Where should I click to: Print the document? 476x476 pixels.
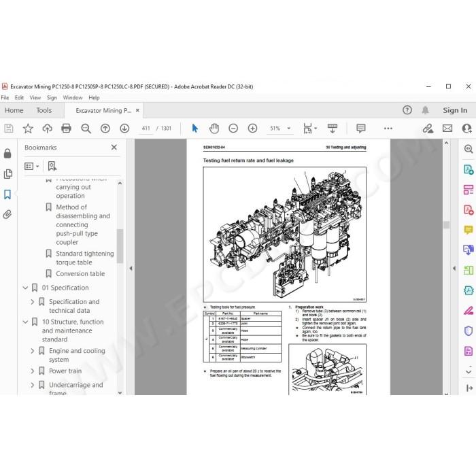(66, 129)
